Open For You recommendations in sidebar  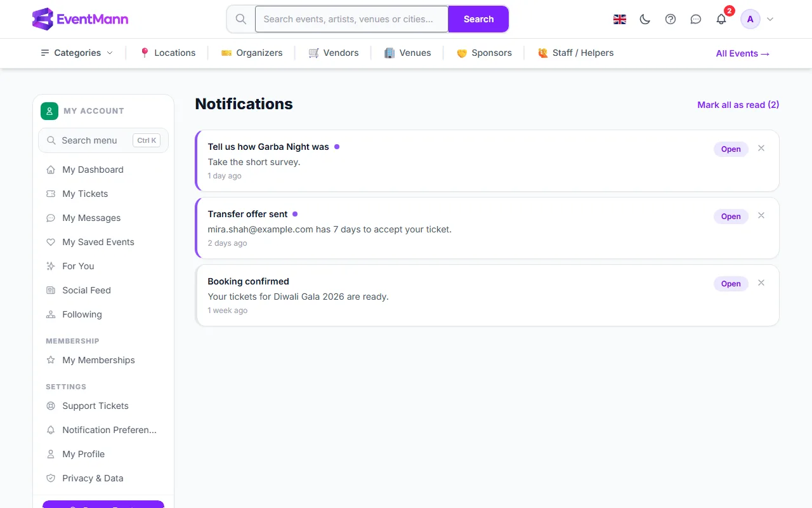tap(103, 266)
